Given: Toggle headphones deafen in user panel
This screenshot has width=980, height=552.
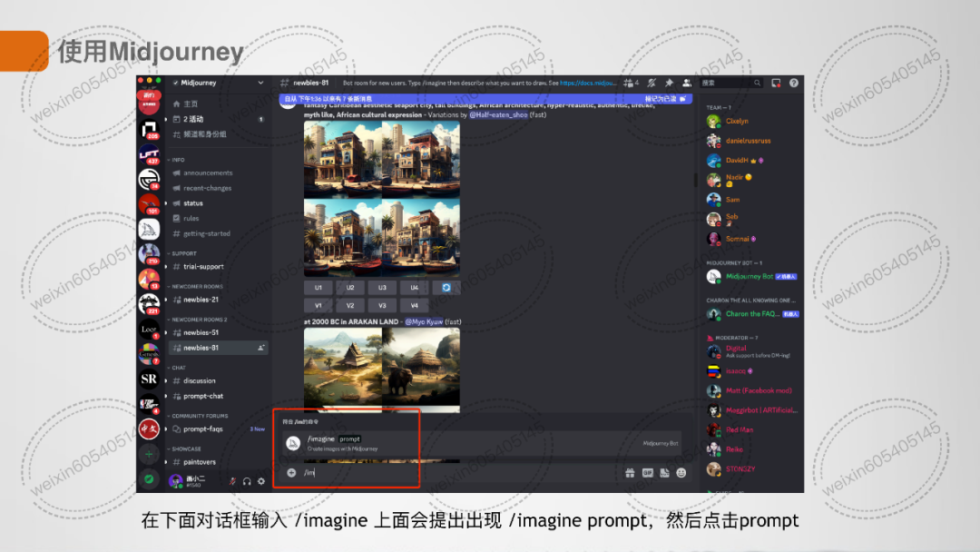Looking at the screenshot, I should pyautogui.click(x=247, y=481).
